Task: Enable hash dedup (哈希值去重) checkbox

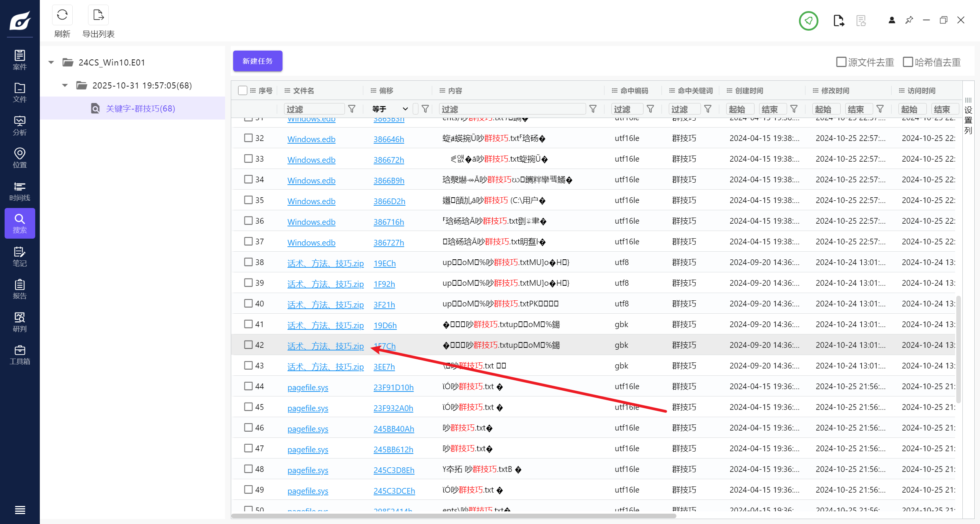Action: pos(908,62)
